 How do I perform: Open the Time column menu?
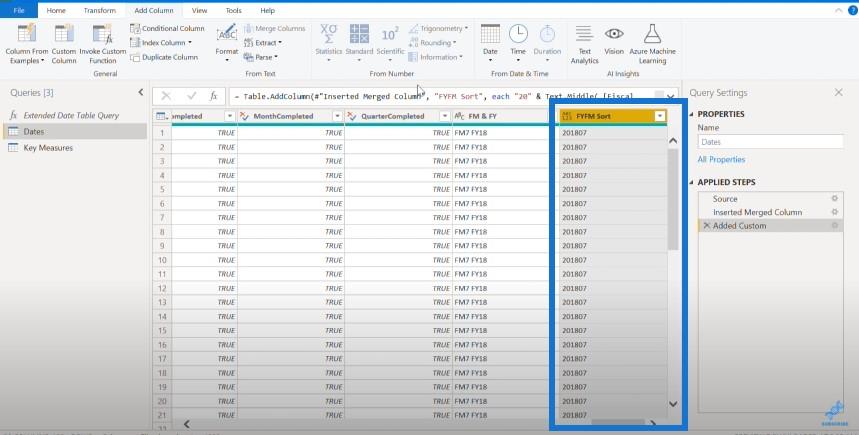[518, 43]
